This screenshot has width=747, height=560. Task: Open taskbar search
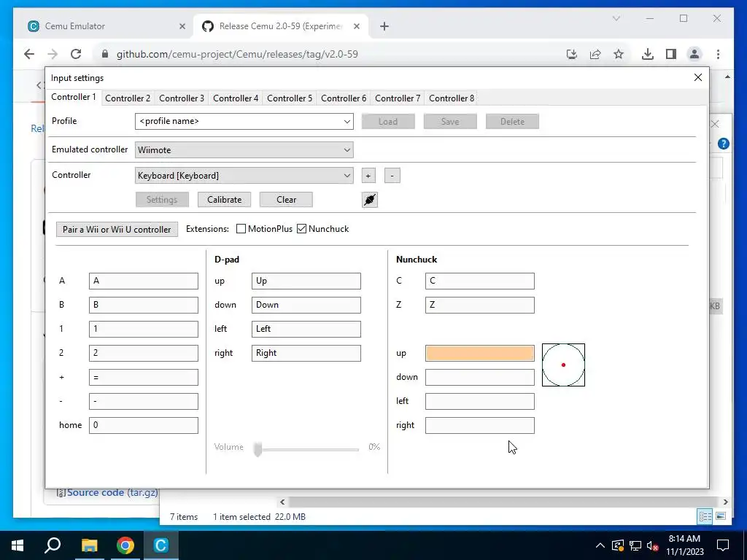[53, 545]
